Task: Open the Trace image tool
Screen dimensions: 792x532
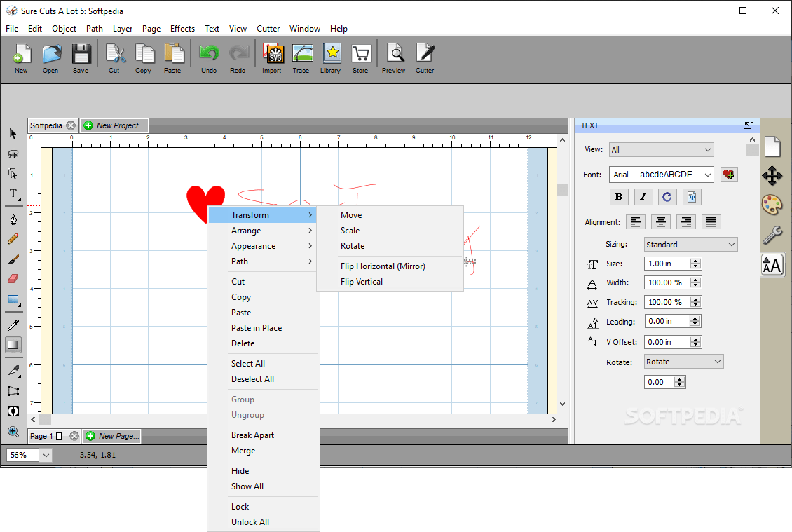Action: 302,59
